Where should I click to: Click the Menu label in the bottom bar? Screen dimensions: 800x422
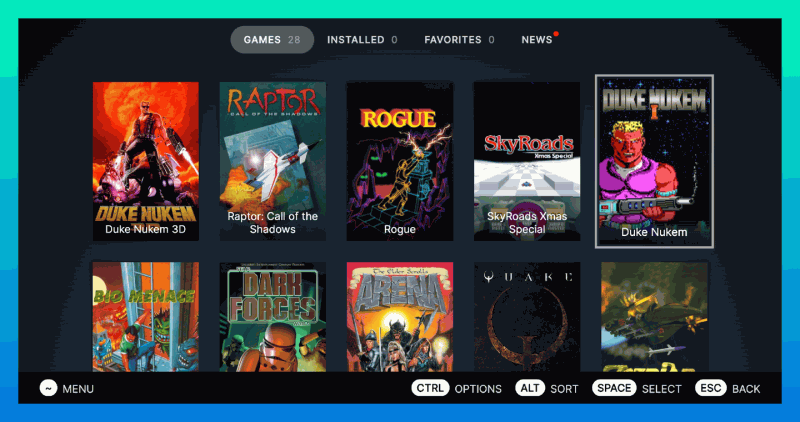78,389
